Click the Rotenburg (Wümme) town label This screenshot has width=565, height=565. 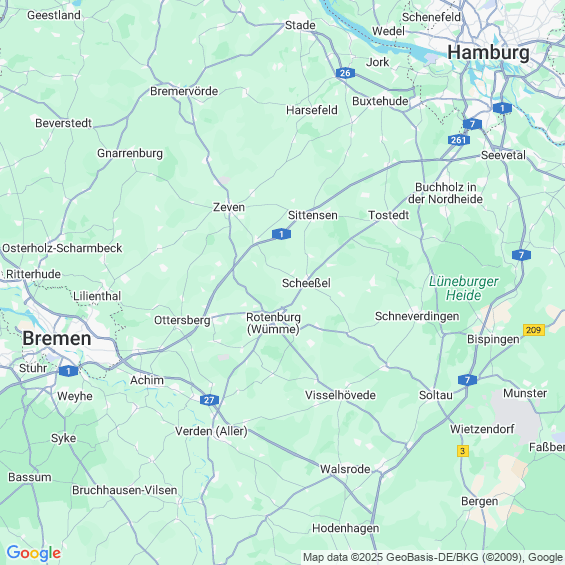[273, 323]
